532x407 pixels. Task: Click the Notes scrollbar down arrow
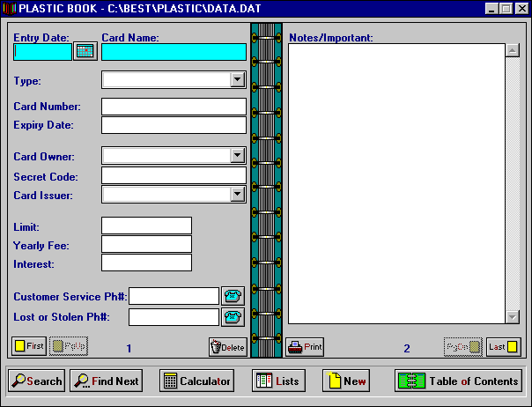pos(513,317)
